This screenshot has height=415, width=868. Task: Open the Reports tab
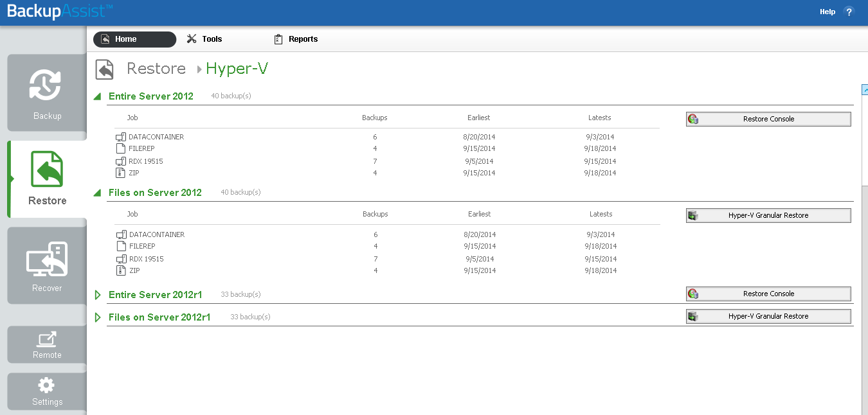pos(296,39)
